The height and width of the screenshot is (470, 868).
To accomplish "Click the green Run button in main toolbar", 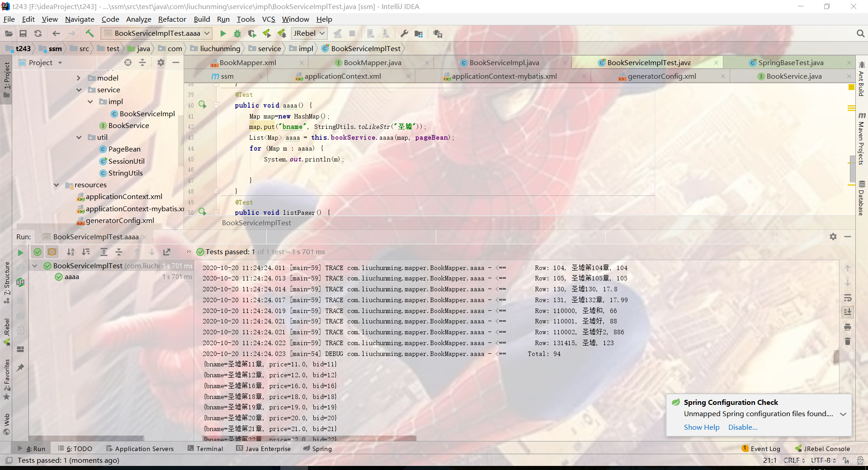I will (x=223, y=33).
